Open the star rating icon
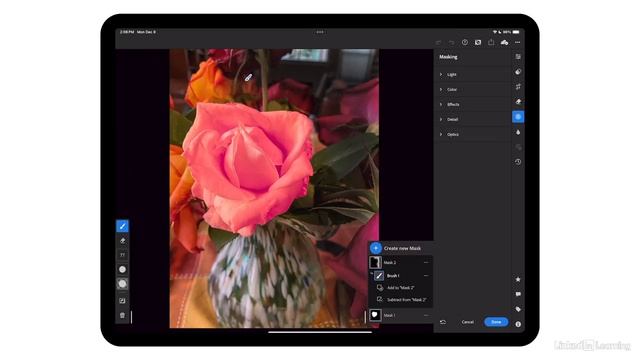640x360 pixels. pyautogui.click(x=518, y=279)
